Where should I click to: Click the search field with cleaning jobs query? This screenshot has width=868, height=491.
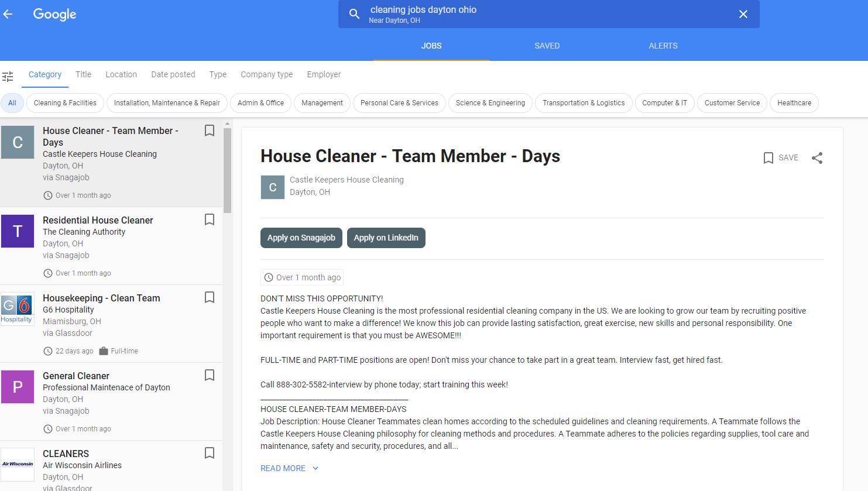click(548, 14)
